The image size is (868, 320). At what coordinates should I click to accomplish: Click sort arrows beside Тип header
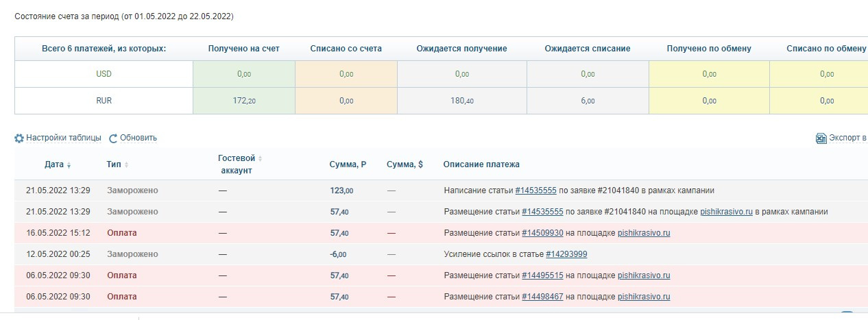click(x=126, y=165)
